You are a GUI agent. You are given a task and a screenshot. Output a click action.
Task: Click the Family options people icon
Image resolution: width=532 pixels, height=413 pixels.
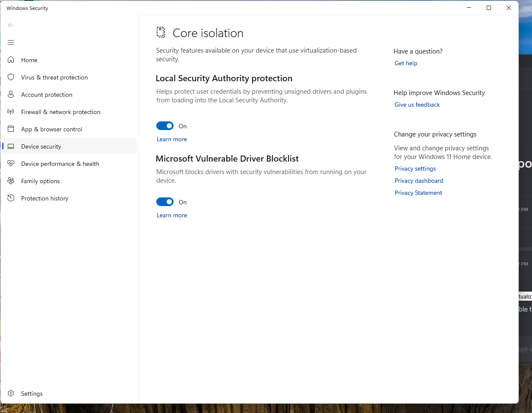(11, 181)
